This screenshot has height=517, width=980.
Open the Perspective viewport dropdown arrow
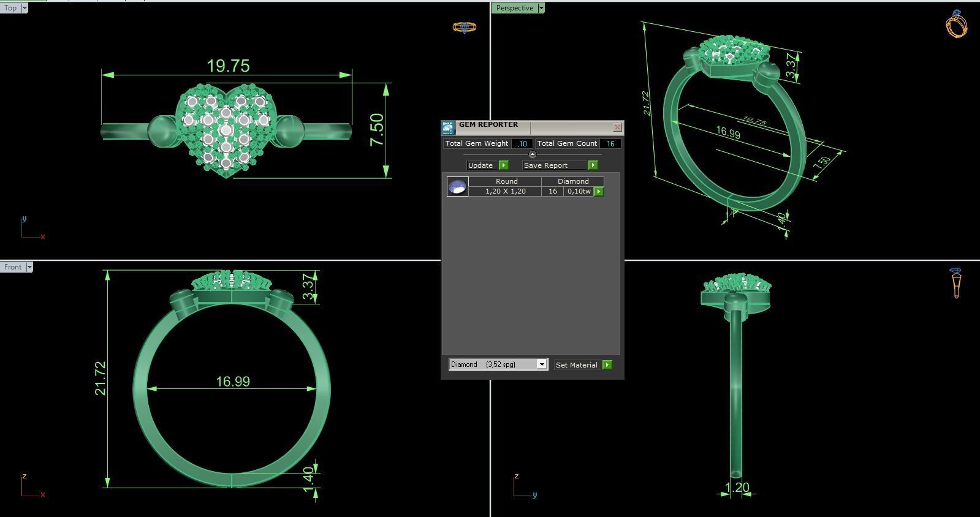(x=541, y=8)
